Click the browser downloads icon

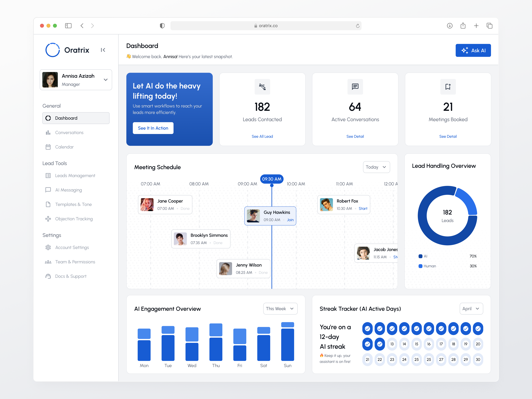click(x=450, y=26)
